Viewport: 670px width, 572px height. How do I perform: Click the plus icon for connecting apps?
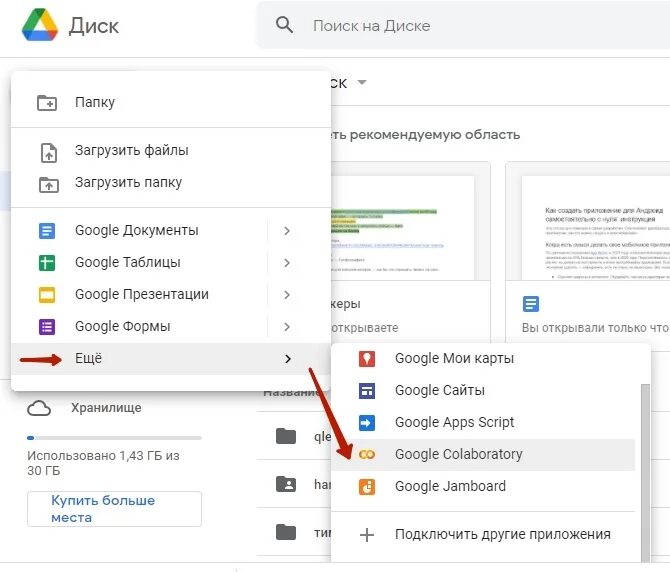point(367,535)
